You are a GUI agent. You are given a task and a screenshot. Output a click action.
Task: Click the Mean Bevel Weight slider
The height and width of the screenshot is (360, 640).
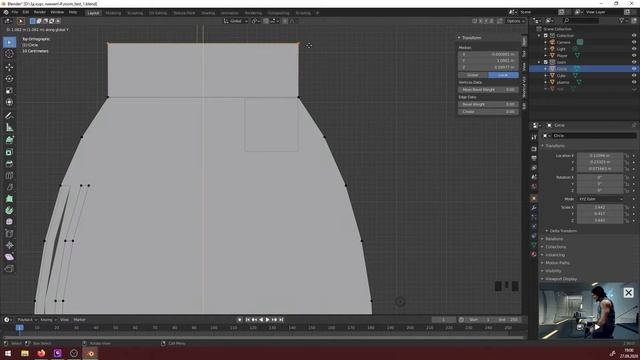(488, 90)
